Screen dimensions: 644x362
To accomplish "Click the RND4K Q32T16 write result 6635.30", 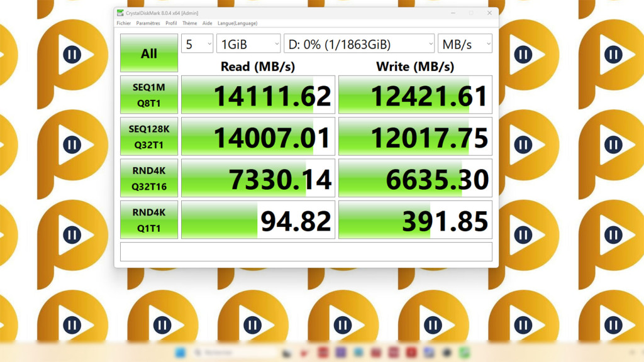I will click(415, 178).
